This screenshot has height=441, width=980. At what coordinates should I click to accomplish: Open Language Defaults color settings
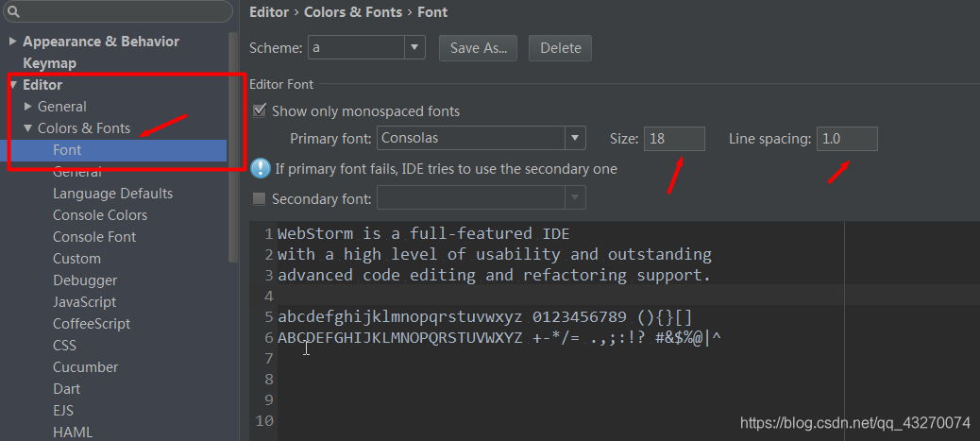[112, 194]
